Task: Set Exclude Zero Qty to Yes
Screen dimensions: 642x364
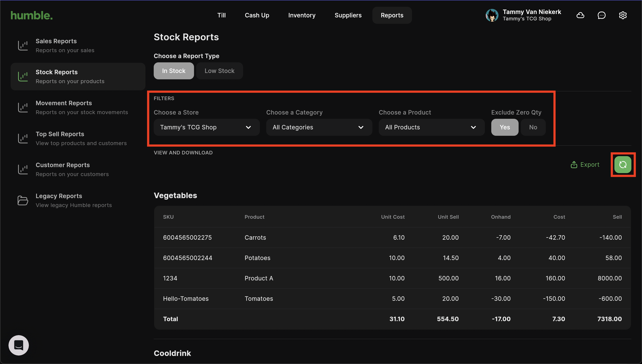Action: pos(505,127)
